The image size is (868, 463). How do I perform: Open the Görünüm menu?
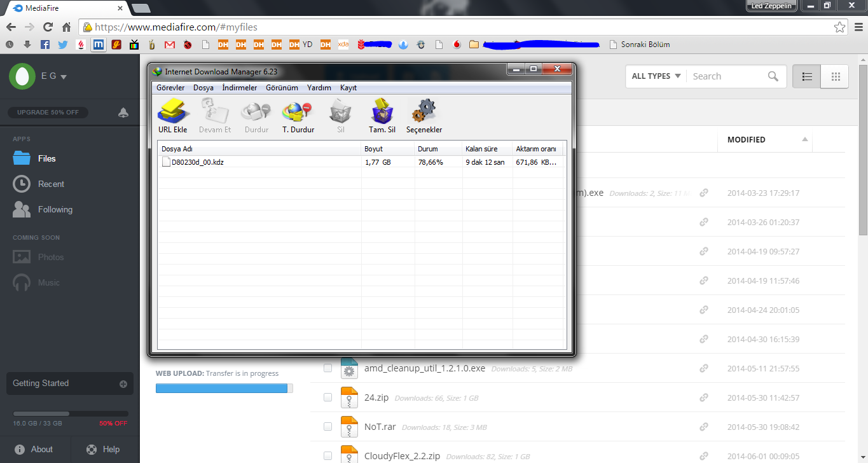click(282, 88)
